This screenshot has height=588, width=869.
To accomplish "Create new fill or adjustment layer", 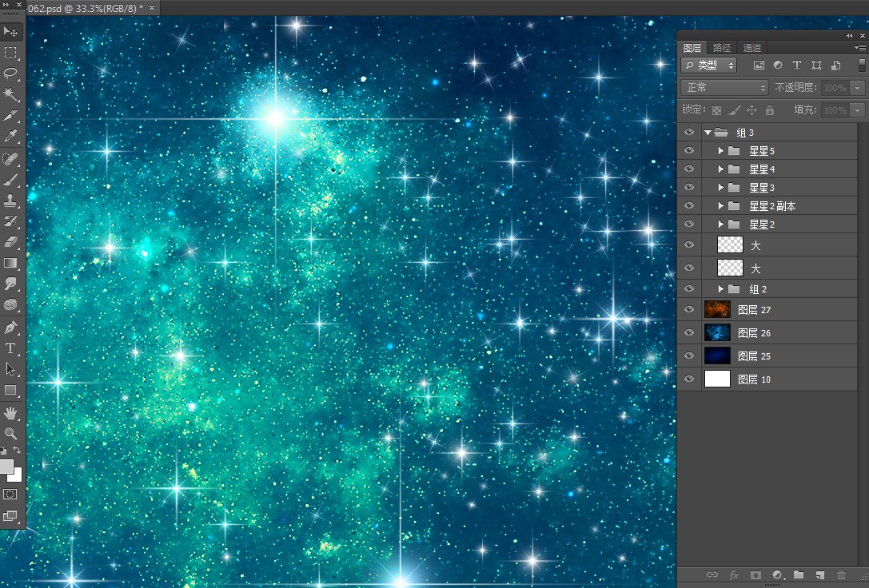I will [778, 574].
